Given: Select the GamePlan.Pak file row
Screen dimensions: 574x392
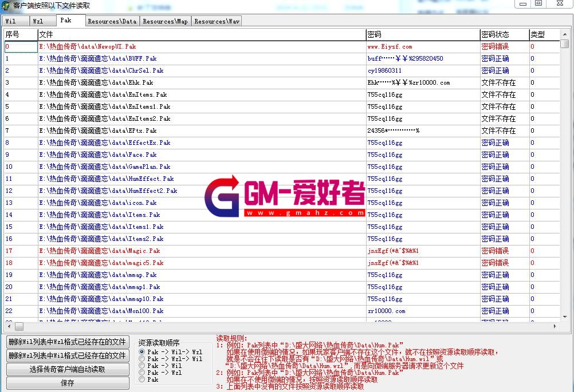Looking at the screenshot, I should pos(281,167).
